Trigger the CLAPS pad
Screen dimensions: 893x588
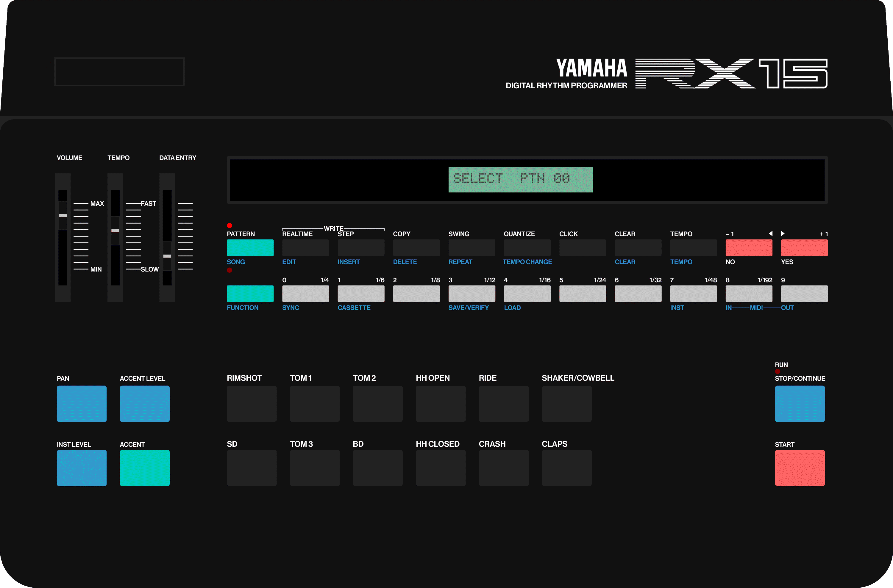(x=567, y=468)
